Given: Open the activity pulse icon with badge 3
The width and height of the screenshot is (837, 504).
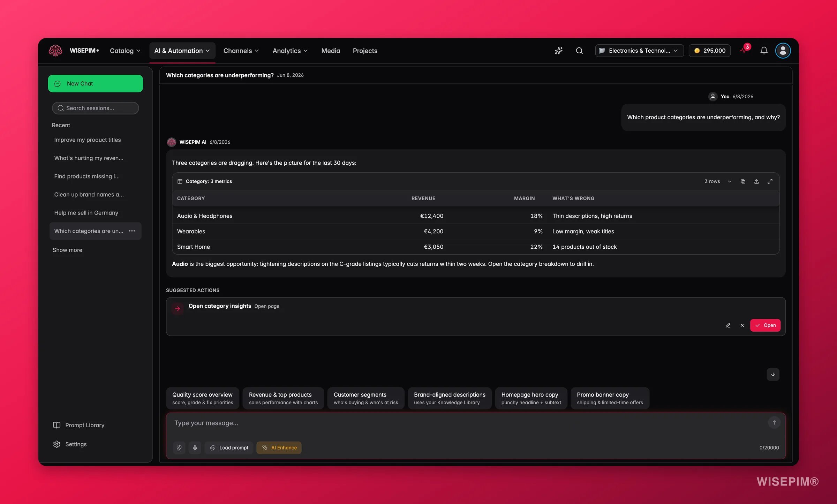Looking at the screenshot, I should tap(745, 50).
